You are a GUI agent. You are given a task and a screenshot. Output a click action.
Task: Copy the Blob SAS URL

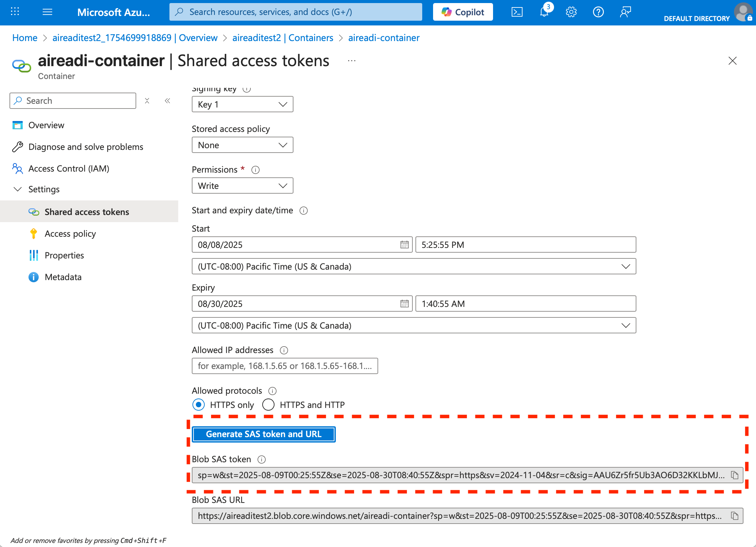(734, 516)
